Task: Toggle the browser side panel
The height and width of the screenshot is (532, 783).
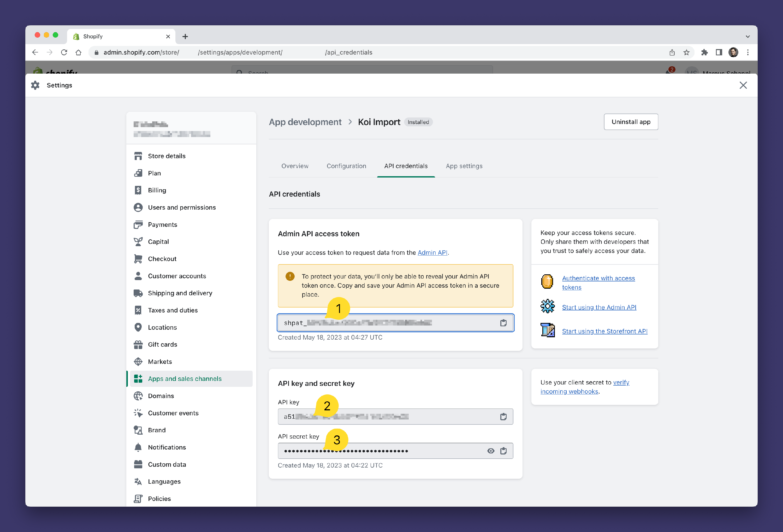Action: pos(719,52)
